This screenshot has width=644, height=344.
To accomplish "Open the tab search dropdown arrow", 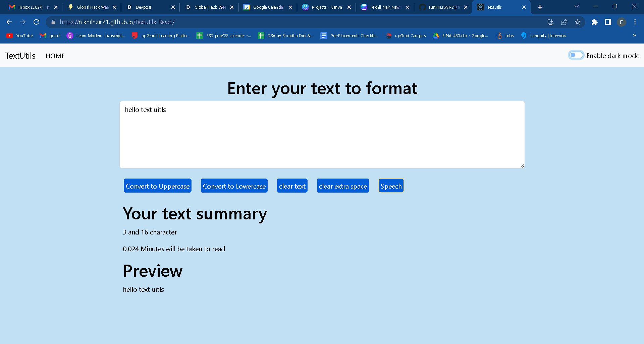I will coord(576,6).
